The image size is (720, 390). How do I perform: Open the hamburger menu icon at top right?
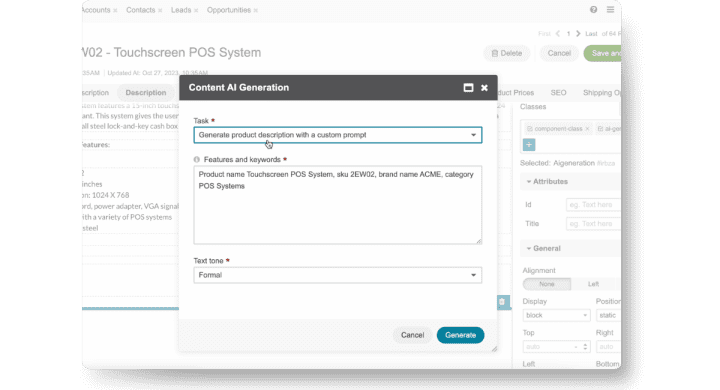point(610,10)
